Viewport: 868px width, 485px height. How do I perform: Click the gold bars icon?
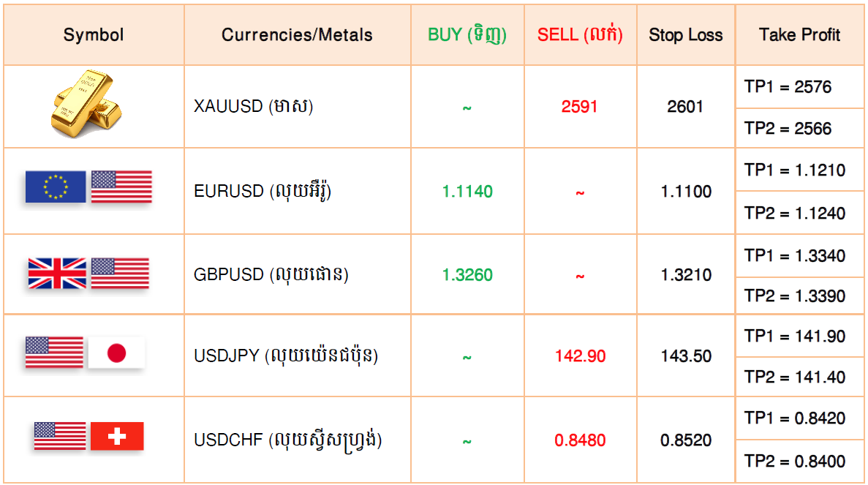point(86,104)
